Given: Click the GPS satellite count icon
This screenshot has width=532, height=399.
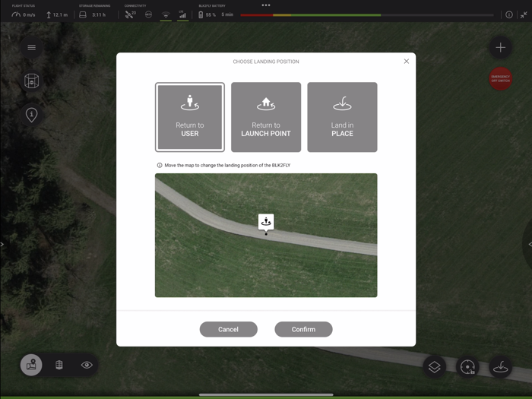Looking at the screenshot, I should coord(130,14).
